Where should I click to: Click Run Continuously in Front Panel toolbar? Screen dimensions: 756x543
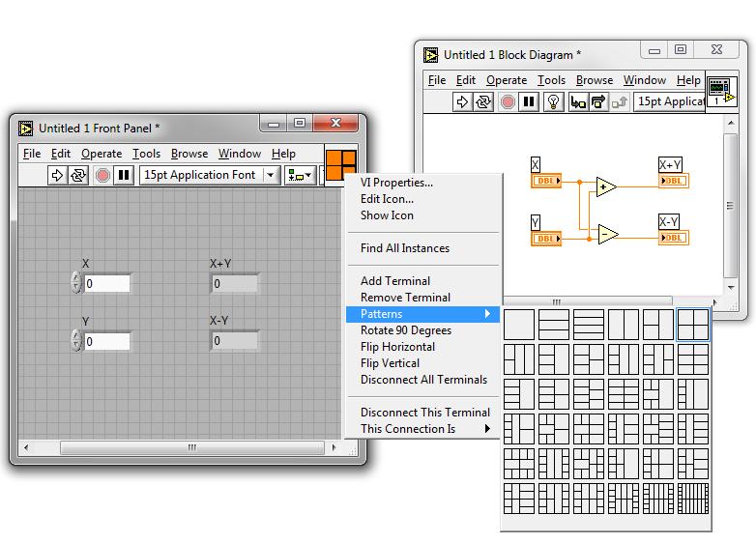tap(78, 175)
